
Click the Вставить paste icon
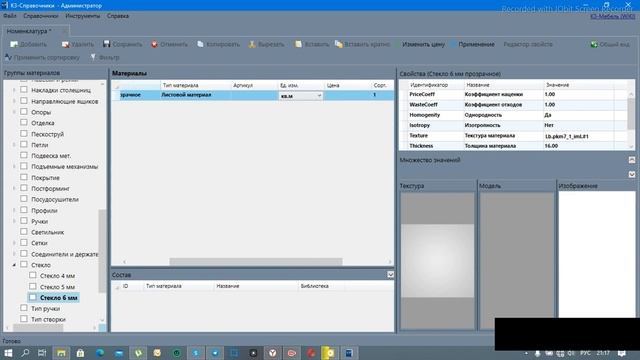[299, 44]
